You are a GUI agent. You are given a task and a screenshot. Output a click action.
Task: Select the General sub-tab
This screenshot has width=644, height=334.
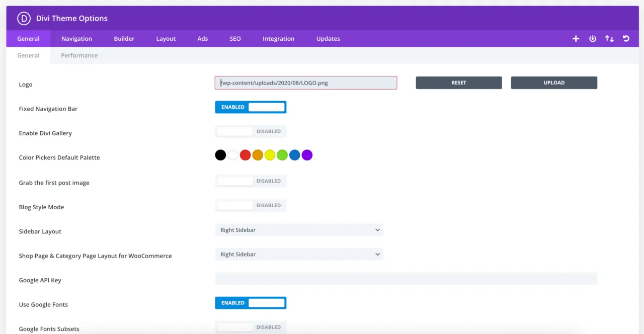pos(28,55)
